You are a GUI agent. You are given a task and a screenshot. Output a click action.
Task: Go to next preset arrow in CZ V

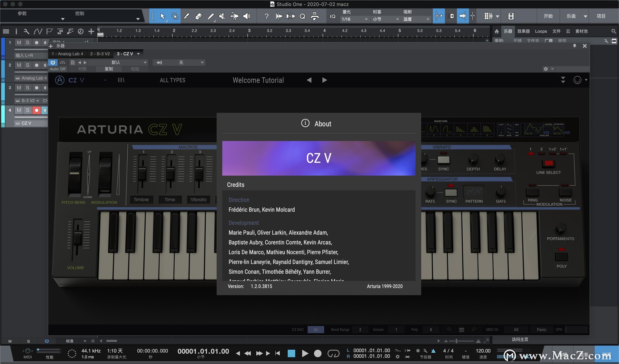click(x=324, y=80)
